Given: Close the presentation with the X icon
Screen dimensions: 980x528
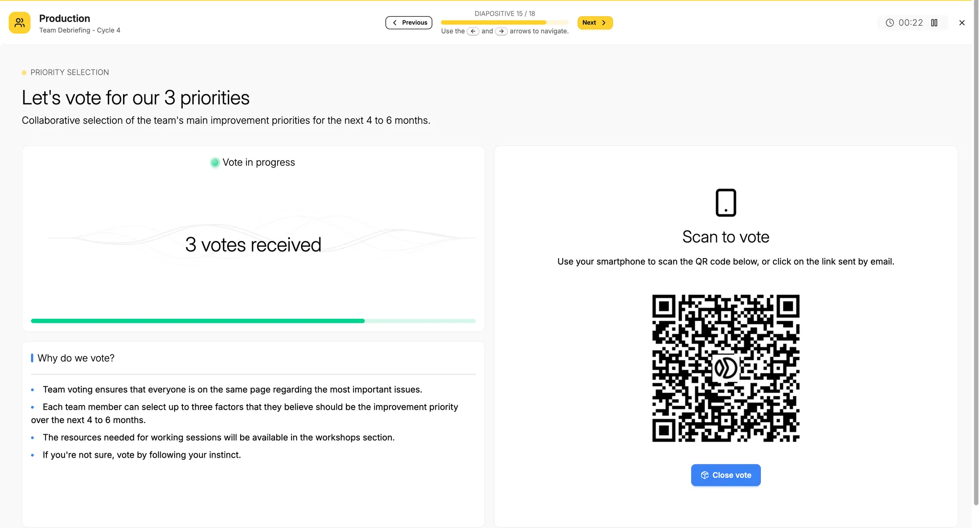Looking at the screenshot, I should pos(962,22).
